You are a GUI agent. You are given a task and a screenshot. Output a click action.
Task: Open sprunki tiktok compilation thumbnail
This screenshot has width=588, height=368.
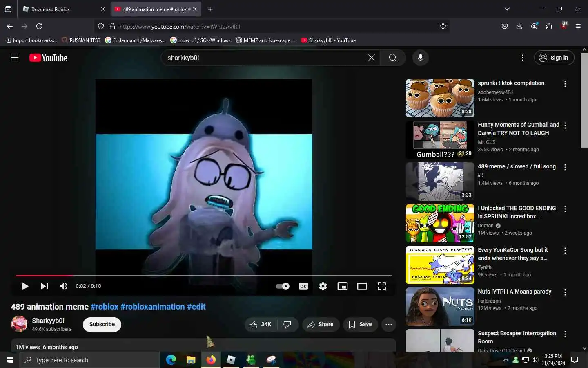[x=440, y=98]
